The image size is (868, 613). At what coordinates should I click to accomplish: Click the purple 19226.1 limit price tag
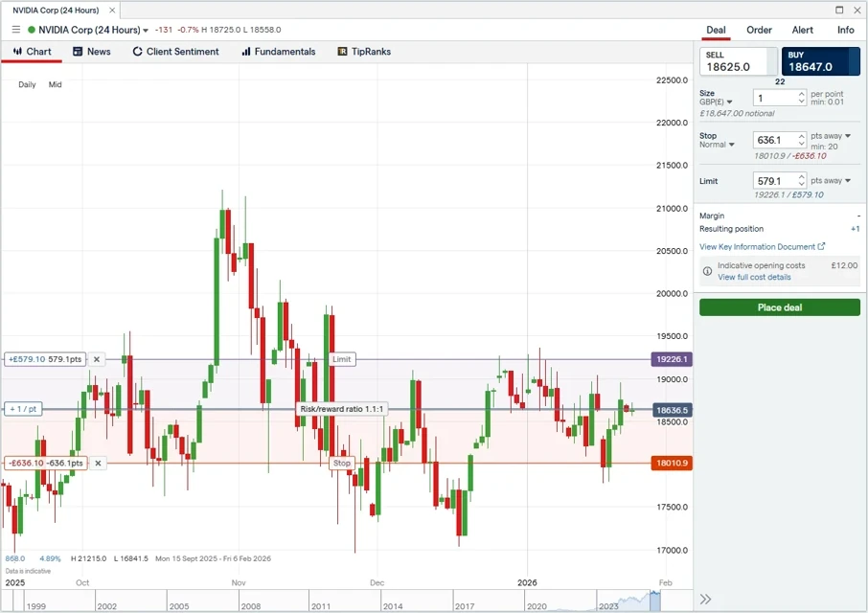(672, 359)
